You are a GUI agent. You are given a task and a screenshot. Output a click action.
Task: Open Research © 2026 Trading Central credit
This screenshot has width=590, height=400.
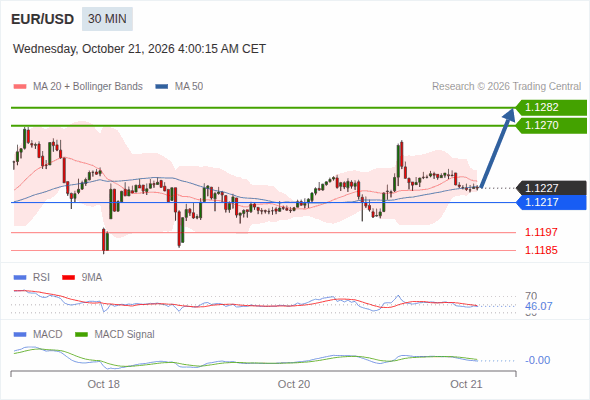[x=506, y=87]
